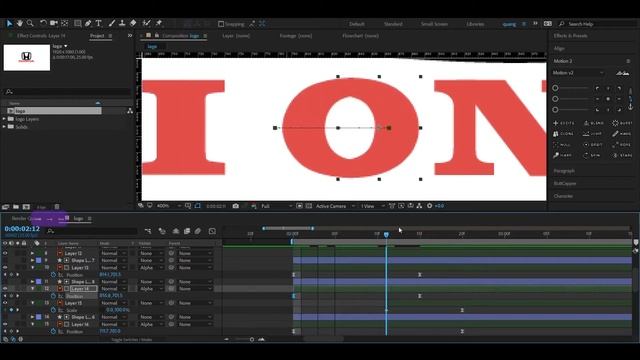
Task: Select the Rotation tool
Action: [x=43, y=23]
